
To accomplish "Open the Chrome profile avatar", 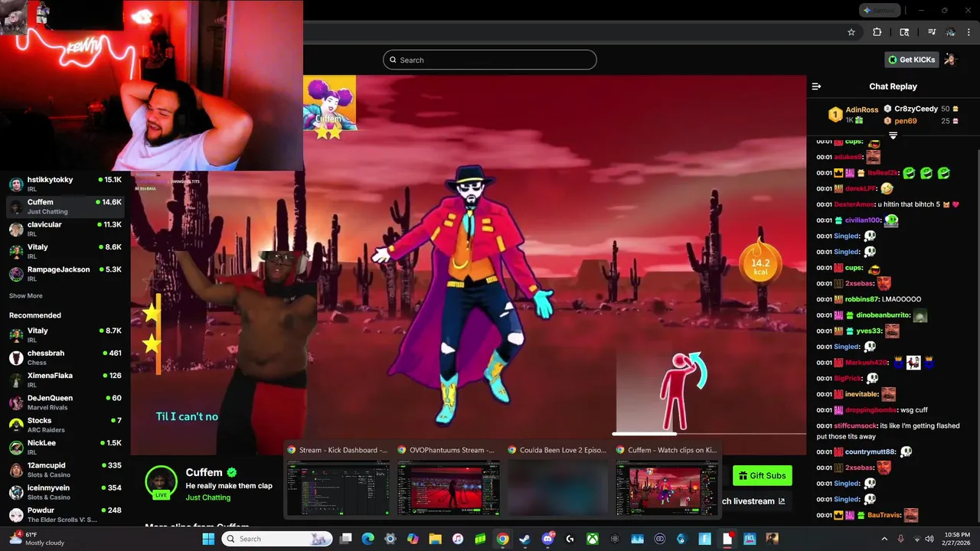I will [x=950, y=32].
